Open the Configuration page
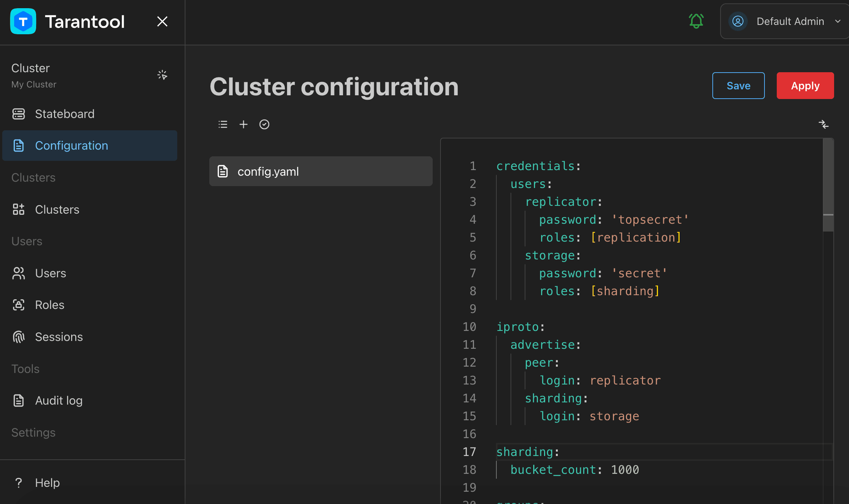This screenshot has width=849, height=504. [89, 146]
